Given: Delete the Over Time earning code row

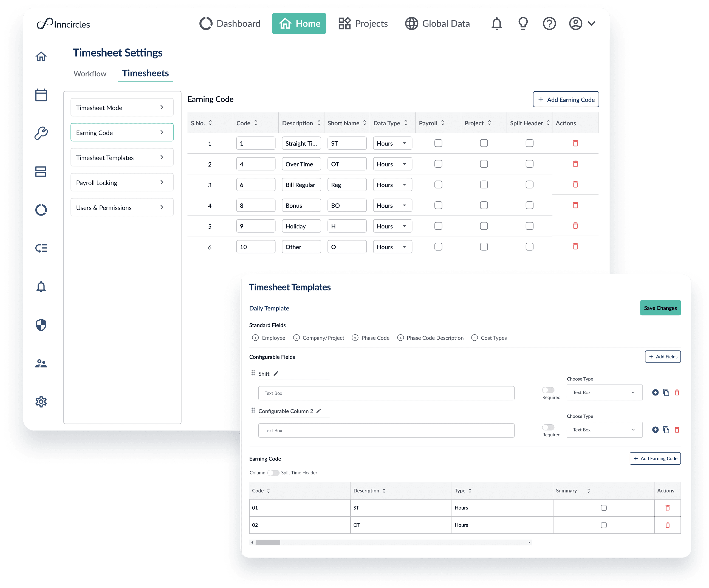Looking at the screenshot, I should click(x=575, y=164).
